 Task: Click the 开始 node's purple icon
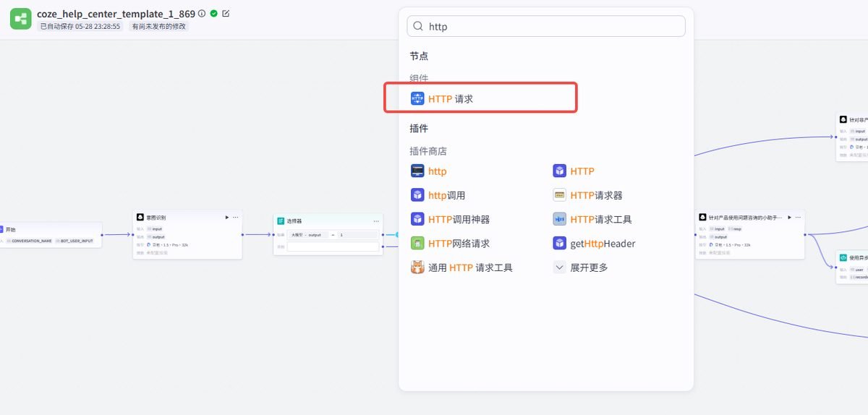click(1, 229)
